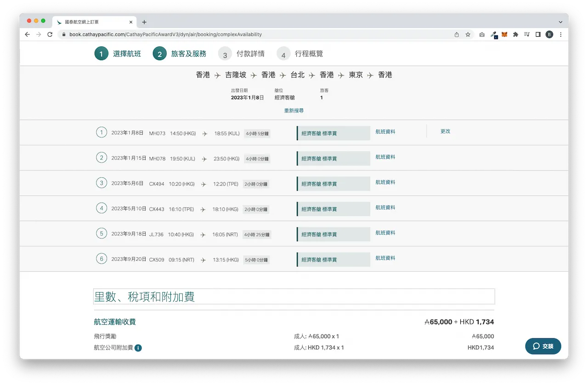The image size is (588, 385).
Task: Select 經濟客艙 標準賞 for flight JL736
Action: click(x=334, y=234)
